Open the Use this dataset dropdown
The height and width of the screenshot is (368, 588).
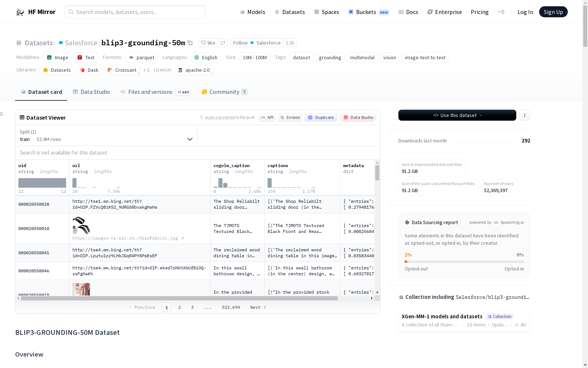point(457,115)
